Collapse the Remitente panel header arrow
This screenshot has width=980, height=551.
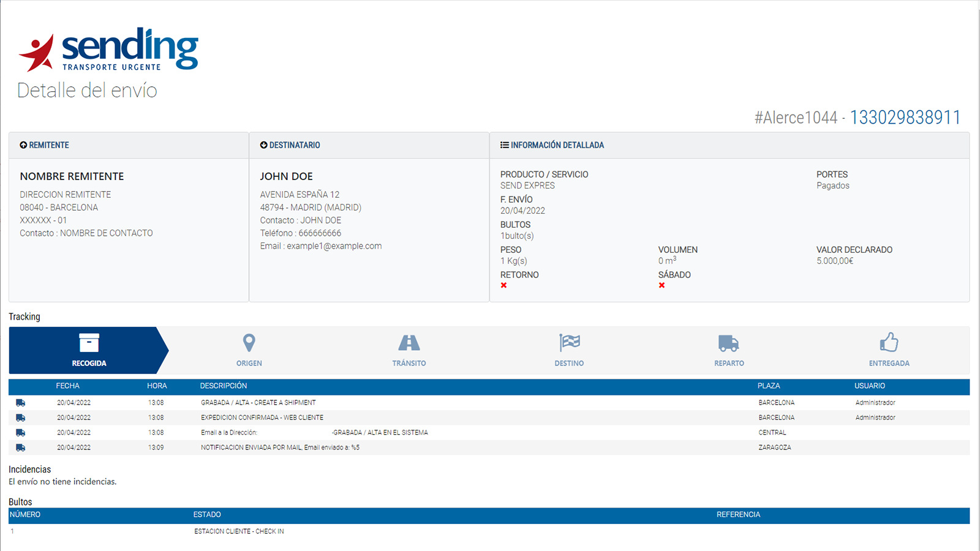[x=23, y=145]
